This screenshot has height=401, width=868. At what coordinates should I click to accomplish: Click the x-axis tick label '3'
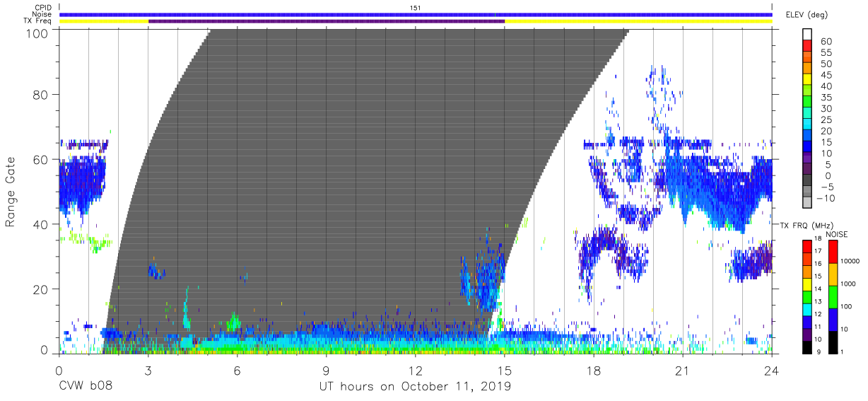[x=148, y=370]
